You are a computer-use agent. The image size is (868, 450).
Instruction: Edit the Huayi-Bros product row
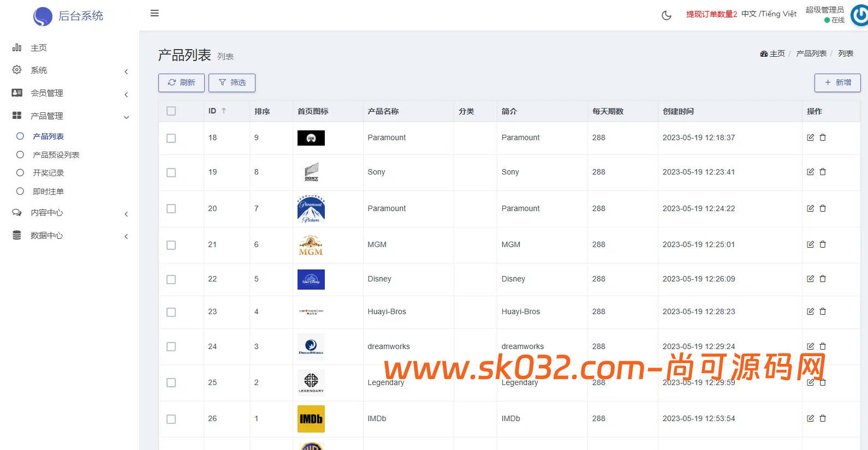(x=811, y=311)
